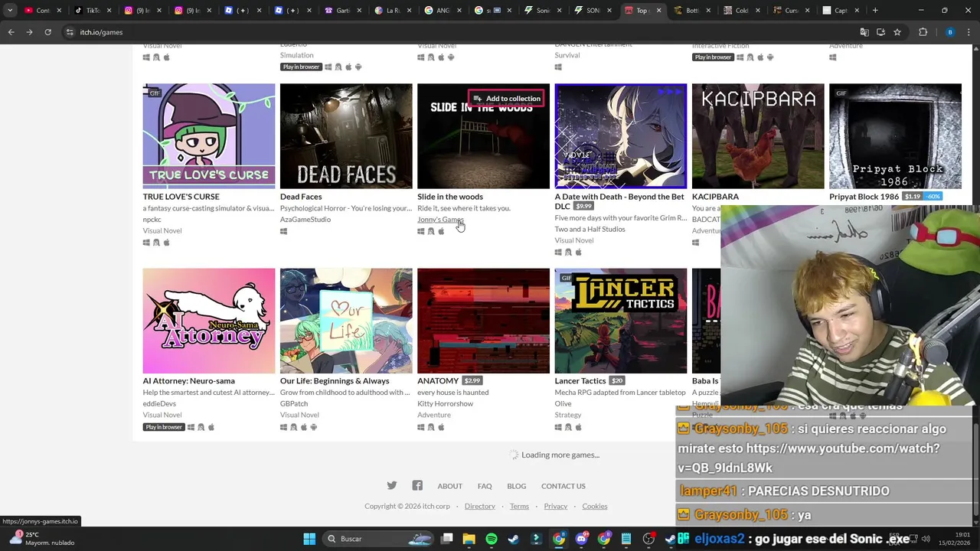The height and width of the screenshot is (551, 980).
Task: Click the Linux icon under A Date with Death
Action: 568,252
